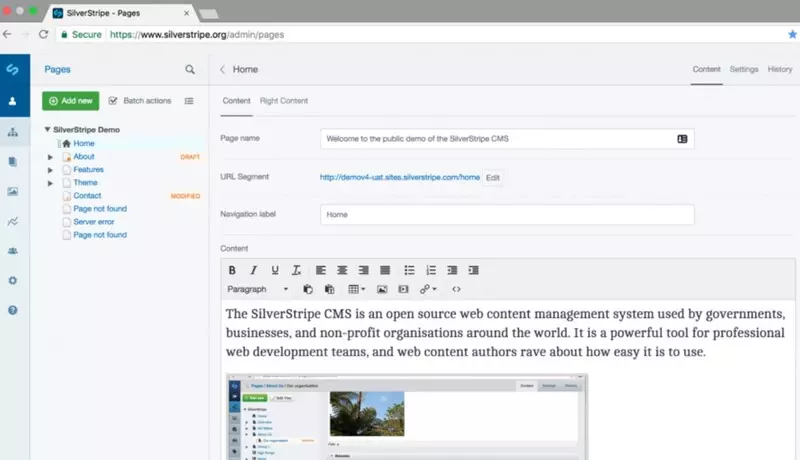Image resolution: width=800 pixels, height=460 pixels.
Task: Click the browser back arrow
Action: pyautogui.click(x=7, y=34)
